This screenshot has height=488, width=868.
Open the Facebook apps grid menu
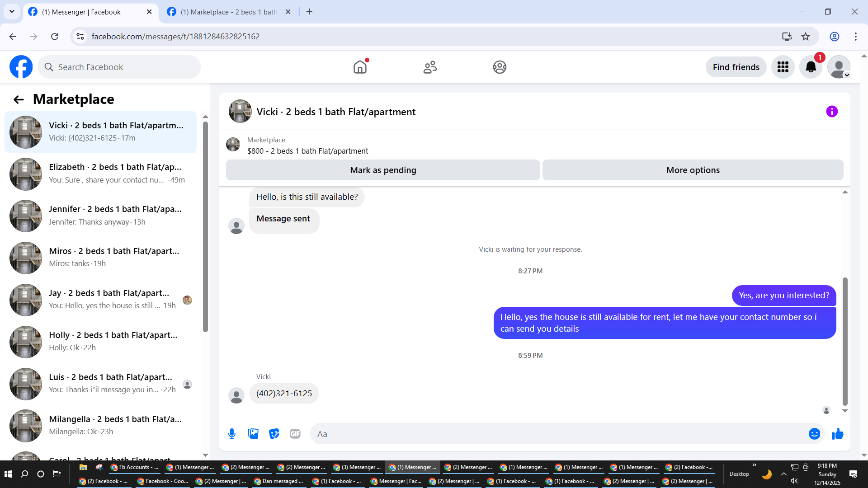point(783,67)
